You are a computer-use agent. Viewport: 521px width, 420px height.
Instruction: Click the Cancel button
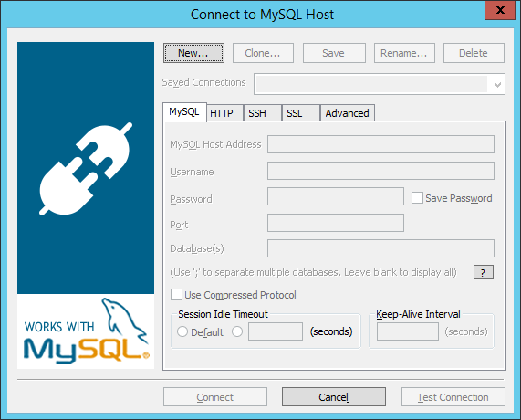click(x=334, y=397)
